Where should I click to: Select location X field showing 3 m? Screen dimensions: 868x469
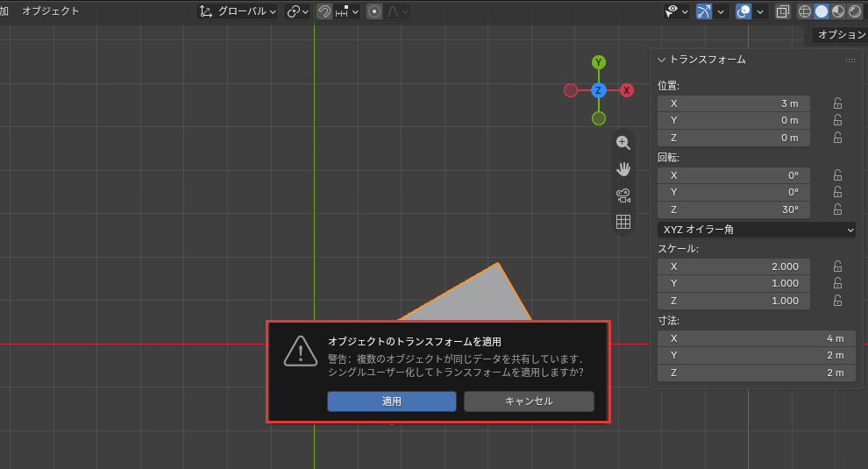coord(734,103)
